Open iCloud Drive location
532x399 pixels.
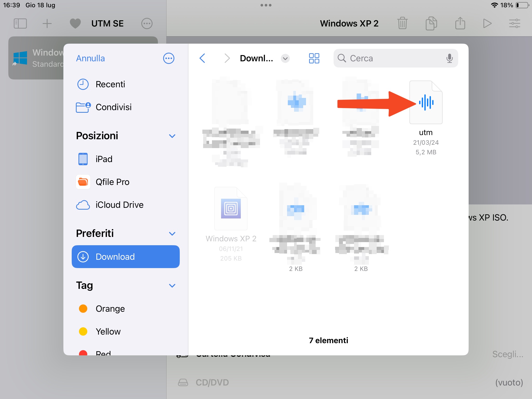pos(126,205)
